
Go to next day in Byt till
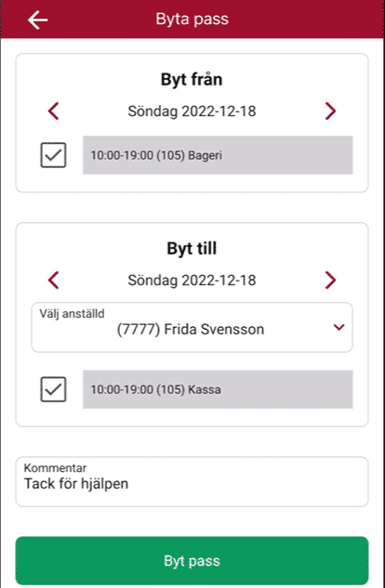click(x=330, y=281)
